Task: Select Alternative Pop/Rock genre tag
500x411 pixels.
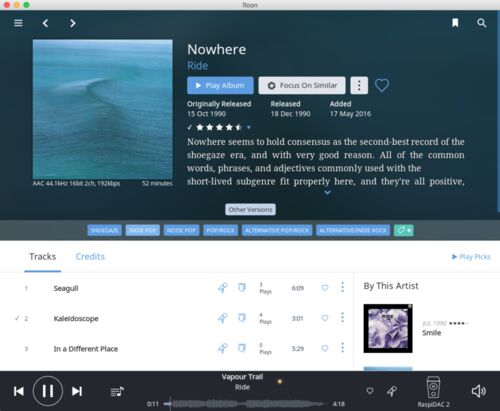Action: (x=277, y=230)
